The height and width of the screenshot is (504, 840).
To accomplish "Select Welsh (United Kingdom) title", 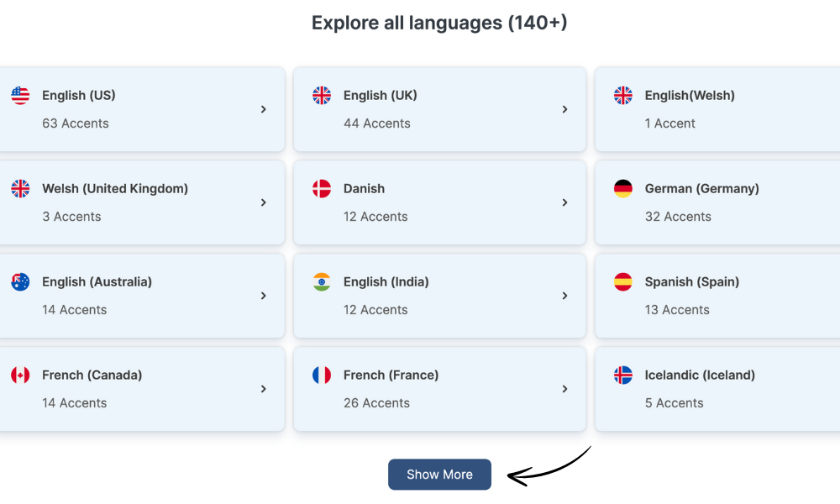I will click(x=115, y=188).
